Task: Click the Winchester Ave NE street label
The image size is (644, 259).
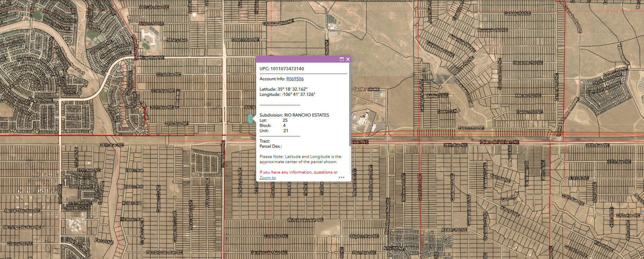Action: pos(305,220)
